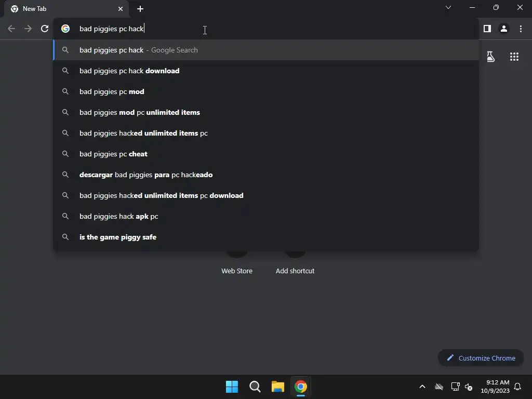Viewport: 532px width, 399px height.
Task: Click the Customize Chrome button
Action: tap(481, 358)
